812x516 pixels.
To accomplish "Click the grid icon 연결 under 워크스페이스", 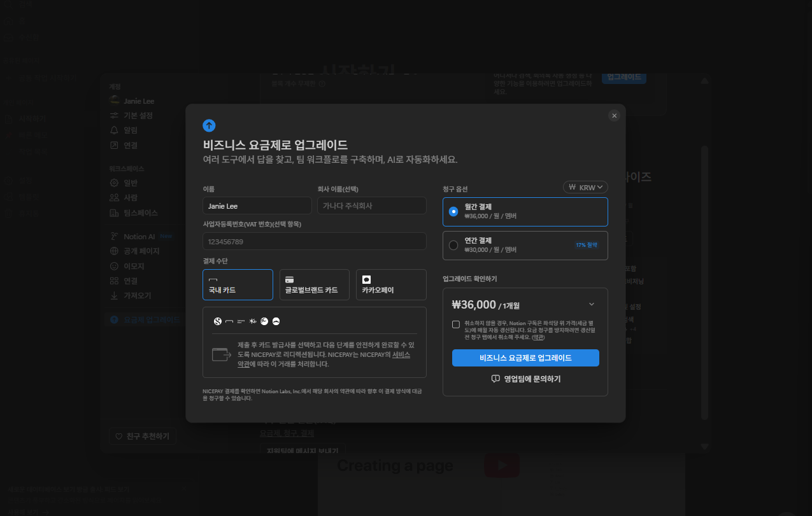I will coord(115,281).
